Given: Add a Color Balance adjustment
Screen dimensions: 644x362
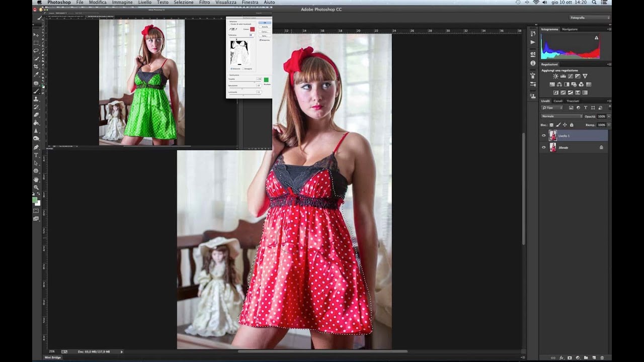Looking at the screenshot, I should pos(559,84).
